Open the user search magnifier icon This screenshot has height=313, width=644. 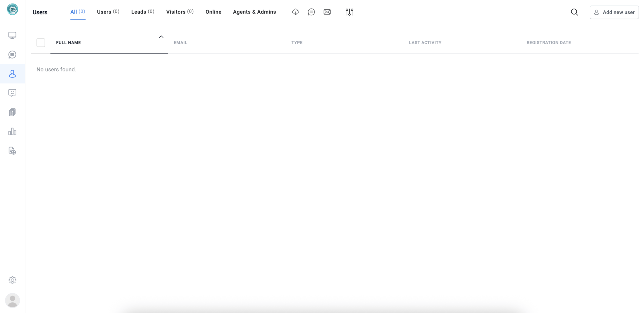click(x=574, y=12)
